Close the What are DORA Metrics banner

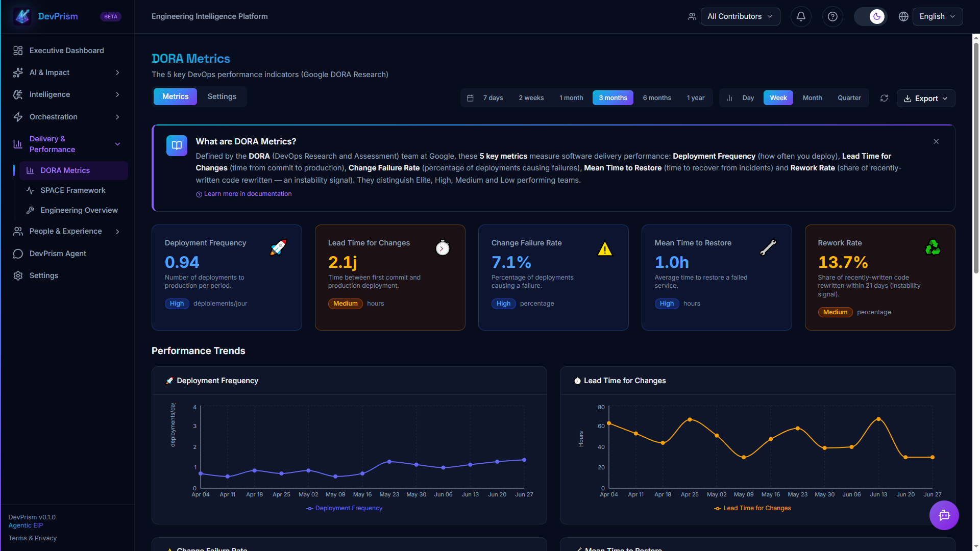click(x=936, y=141)
